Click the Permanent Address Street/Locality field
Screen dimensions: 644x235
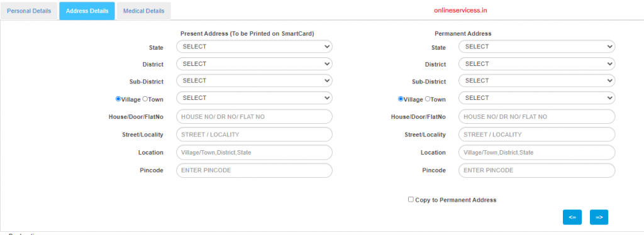coord(537,134)
